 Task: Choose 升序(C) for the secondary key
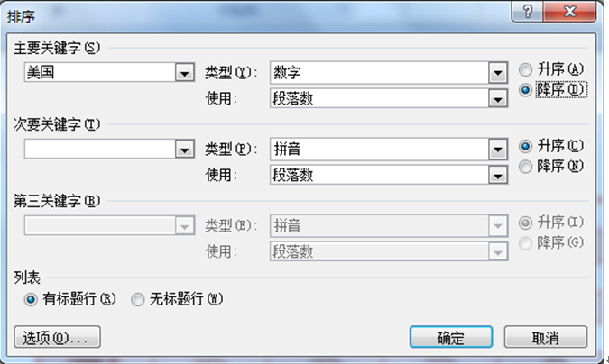tap(526, 146)
